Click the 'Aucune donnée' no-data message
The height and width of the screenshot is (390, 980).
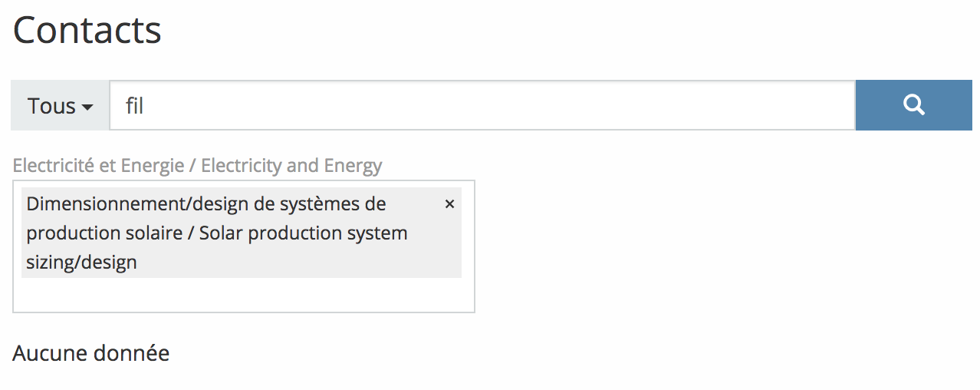[91, 353]
